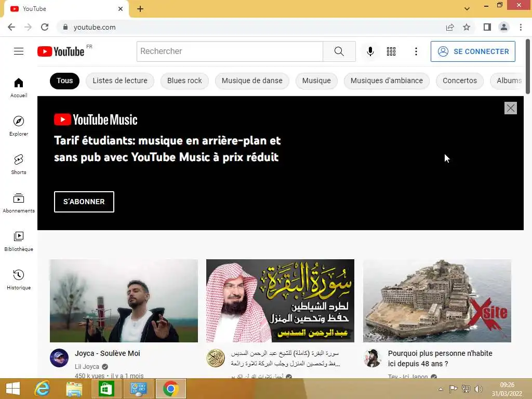Open Chrome side panel
The image size is (532, 399).
[487, 27]
